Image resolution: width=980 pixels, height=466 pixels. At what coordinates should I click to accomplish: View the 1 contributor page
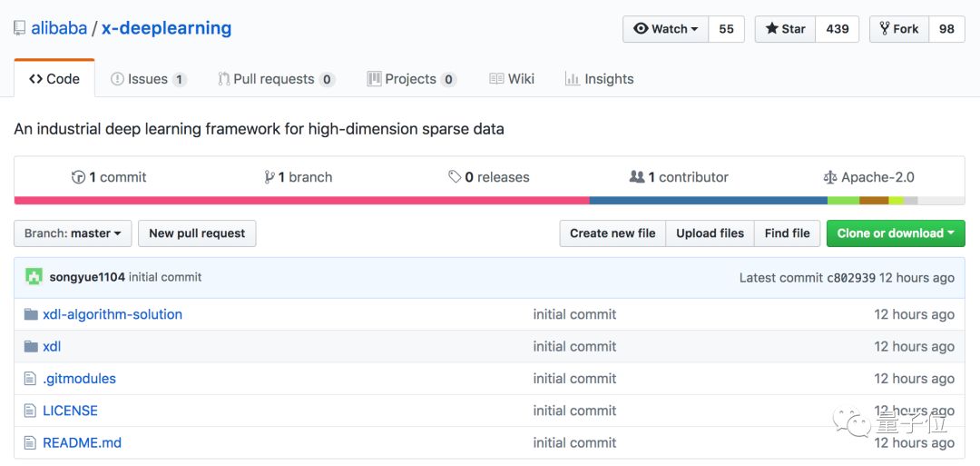pos(679,177)
